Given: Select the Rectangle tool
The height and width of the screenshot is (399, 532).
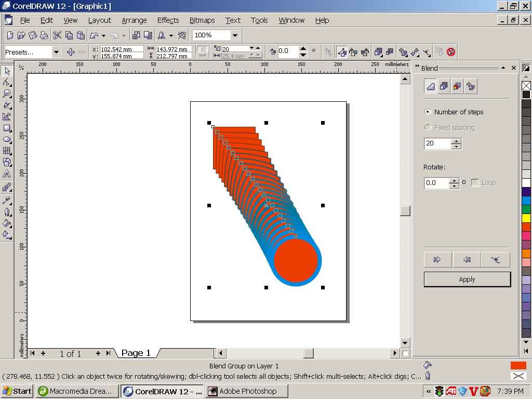Looking at the screenshot, I should (7, 128).
